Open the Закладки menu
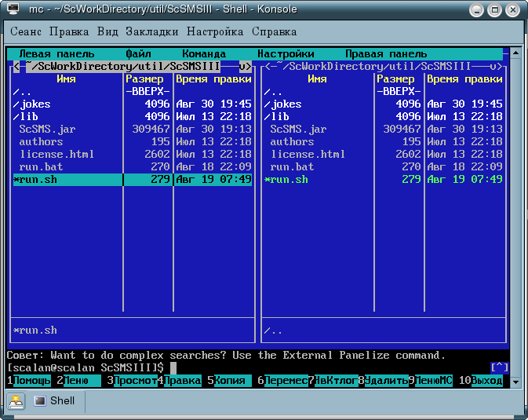This screenshot has width=528, height=420. point(151,32)
